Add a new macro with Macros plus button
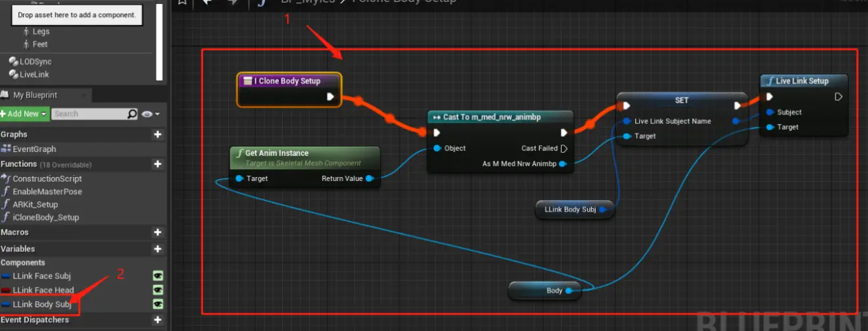The image size is (868, 331). click(157, 232)
